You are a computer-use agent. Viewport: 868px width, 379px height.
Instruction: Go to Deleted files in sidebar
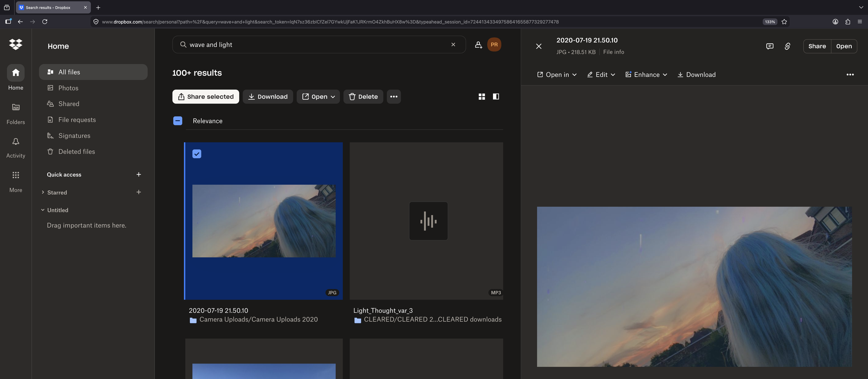76,152
